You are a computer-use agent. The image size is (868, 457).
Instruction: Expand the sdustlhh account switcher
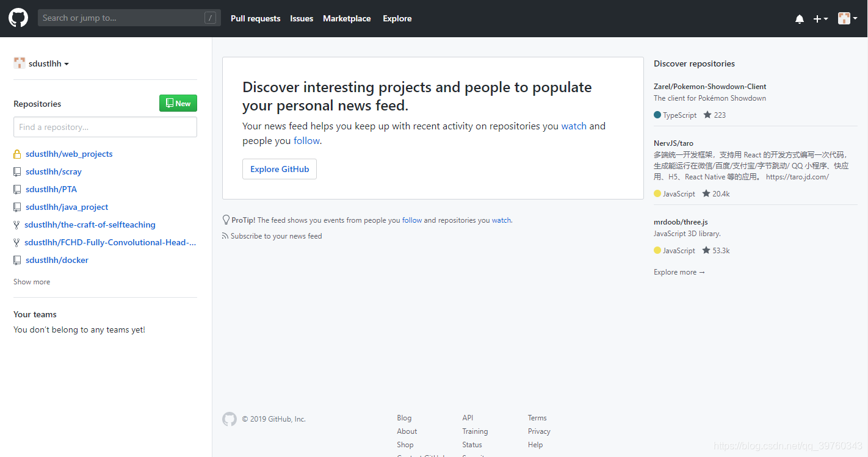[48, 63]
